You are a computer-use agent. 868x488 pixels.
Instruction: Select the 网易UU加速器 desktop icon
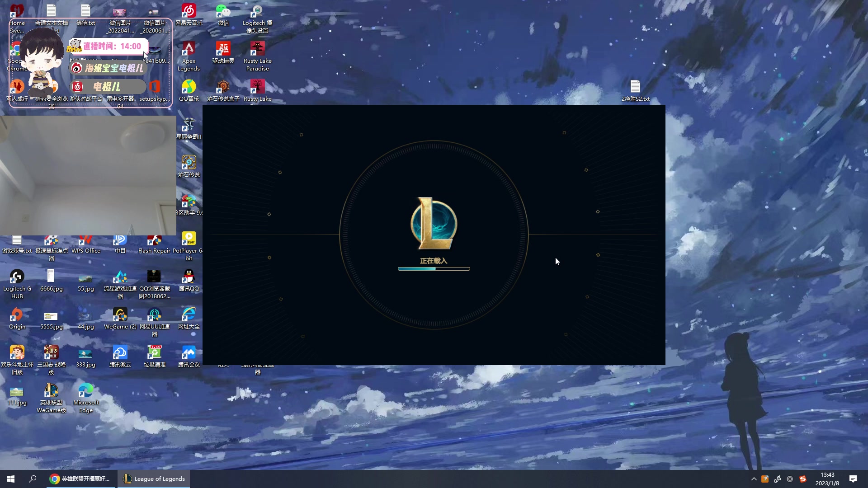[x=155, y=322]
